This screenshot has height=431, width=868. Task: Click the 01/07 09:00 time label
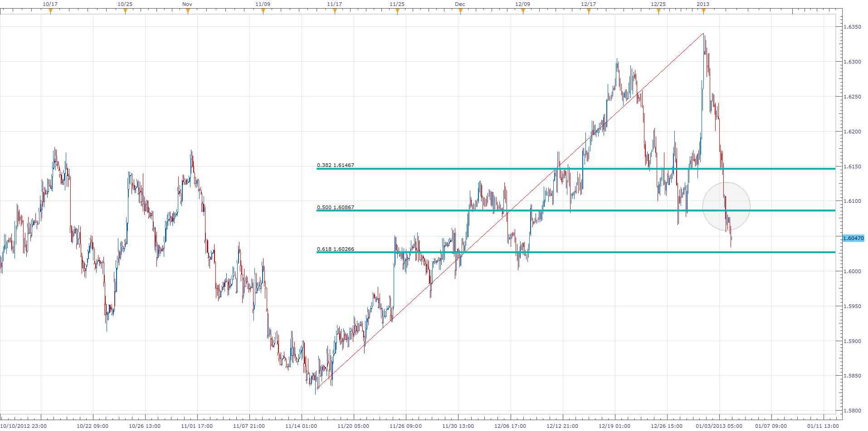point(771,426)
